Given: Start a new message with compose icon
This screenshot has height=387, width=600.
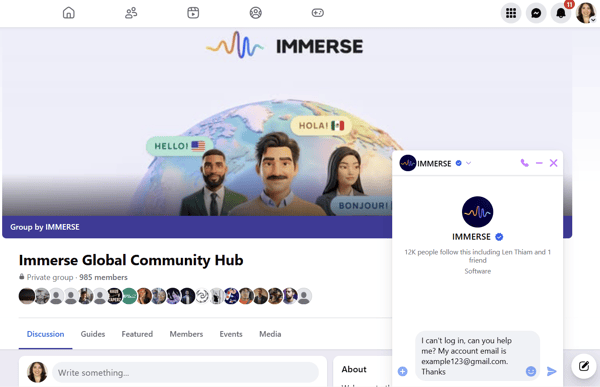Looking at the screenshot, I should click(x=584, y=366).
